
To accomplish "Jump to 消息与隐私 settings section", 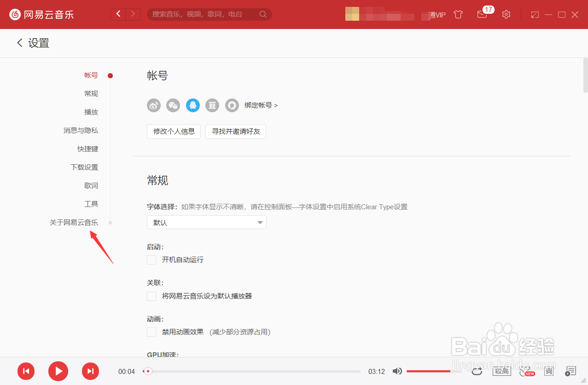I will [x=81, y=131].
